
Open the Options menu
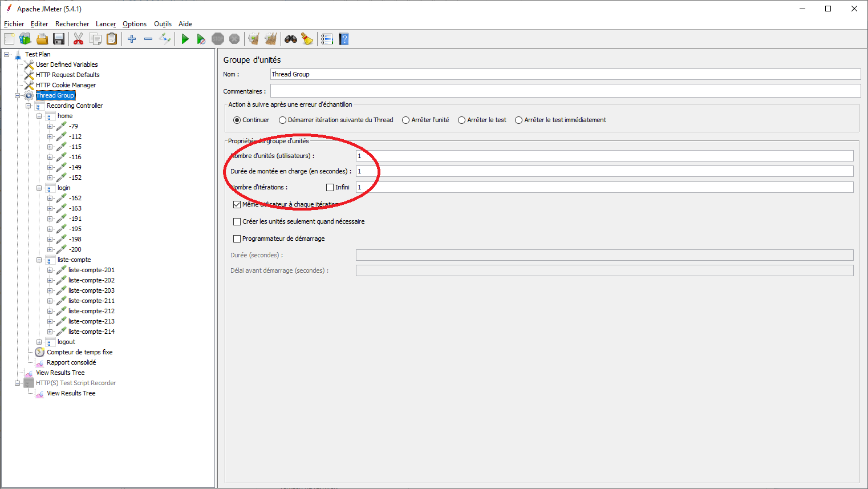(135, 24)
